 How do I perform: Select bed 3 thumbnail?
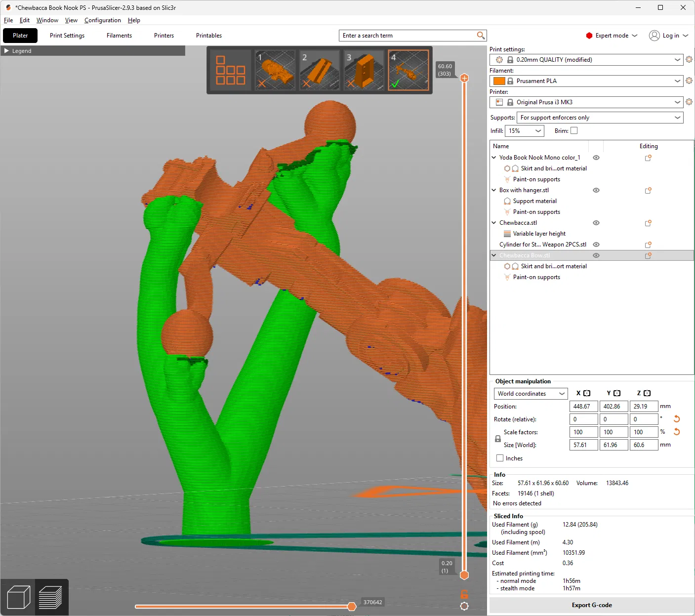click(x=364, y=70)
